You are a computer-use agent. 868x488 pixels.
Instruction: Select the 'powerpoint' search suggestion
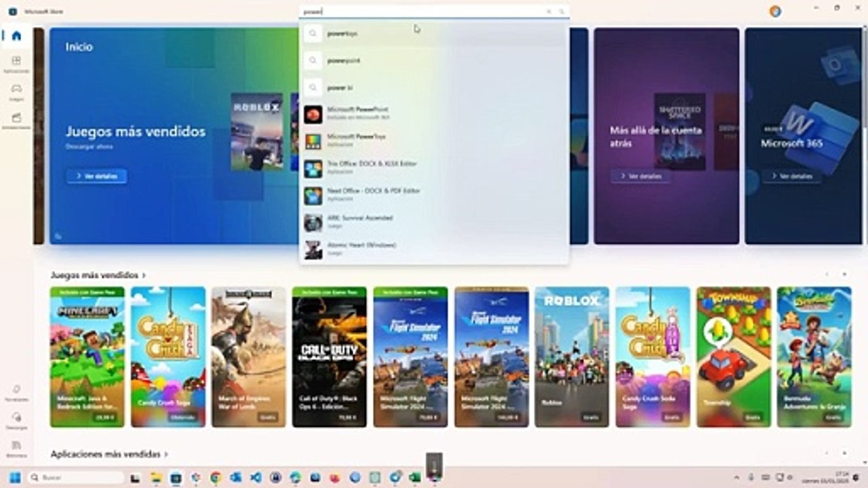(434, 60)
